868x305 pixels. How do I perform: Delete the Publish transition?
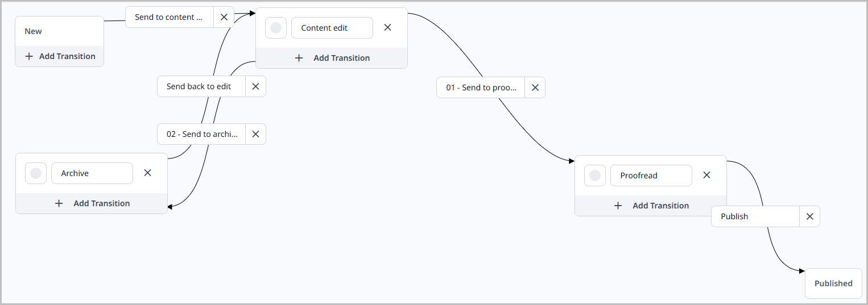809,216
